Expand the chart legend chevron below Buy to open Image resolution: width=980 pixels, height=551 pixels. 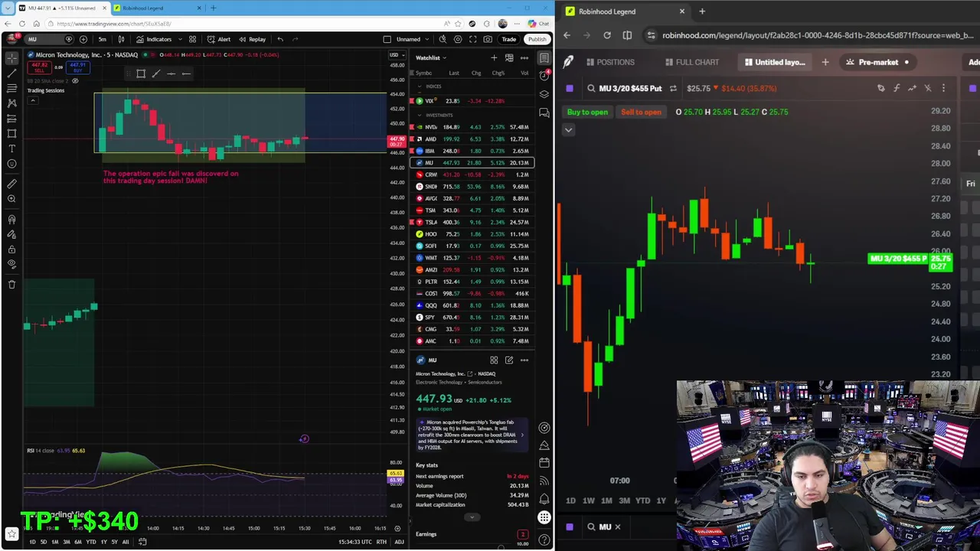coord(568,130)
